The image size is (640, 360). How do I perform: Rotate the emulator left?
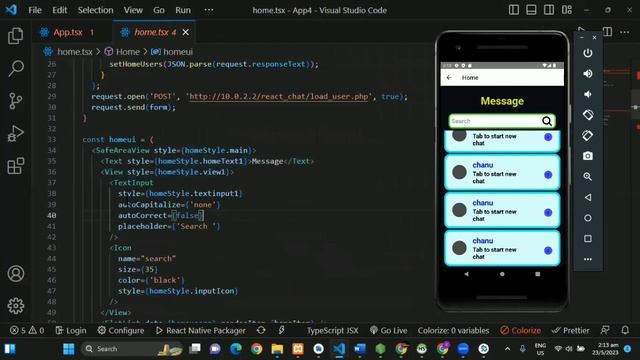click(588, 115)
